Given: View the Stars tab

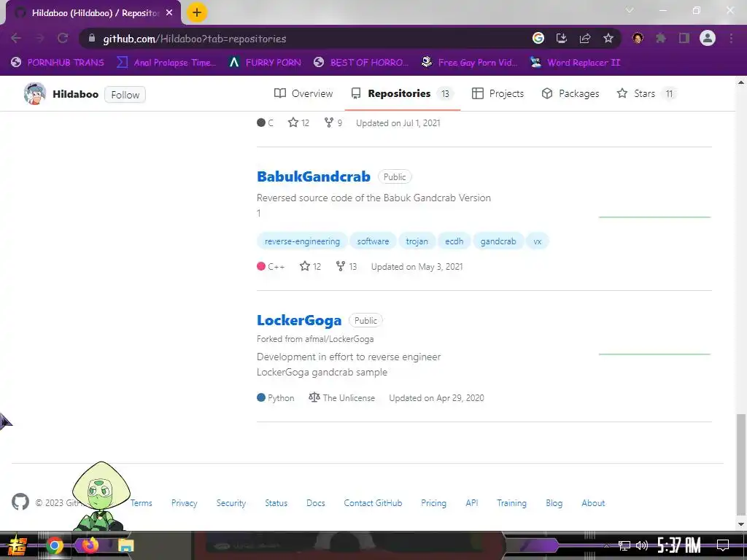Looking at the screenshot, I should click(646, 93).
